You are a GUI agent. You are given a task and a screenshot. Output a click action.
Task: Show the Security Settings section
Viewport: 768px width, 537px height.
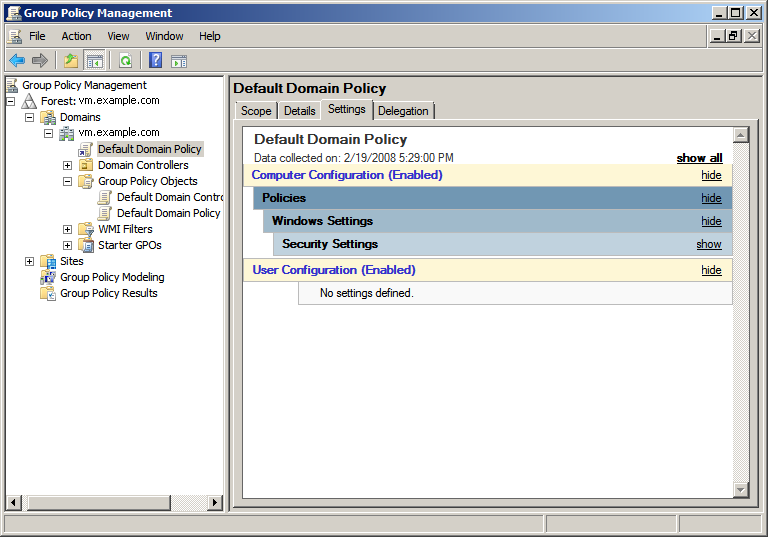[709, 244]
